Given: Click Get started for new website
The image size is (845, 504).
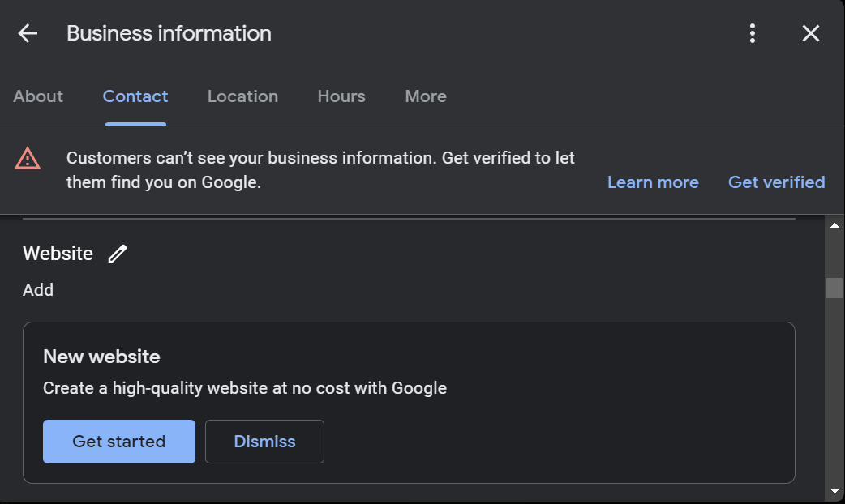Looking at the screenshot, I should 118,442.
